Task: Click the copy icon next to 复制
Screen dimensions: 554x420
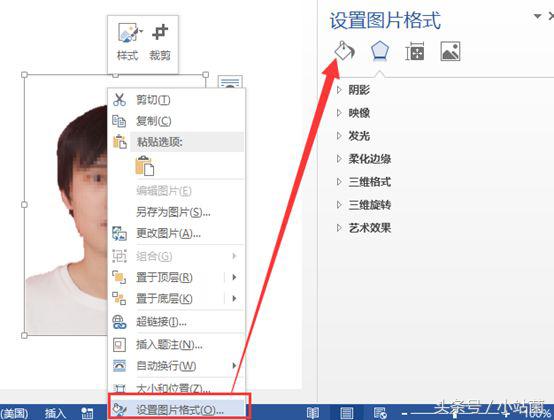Action: (119, 121)
